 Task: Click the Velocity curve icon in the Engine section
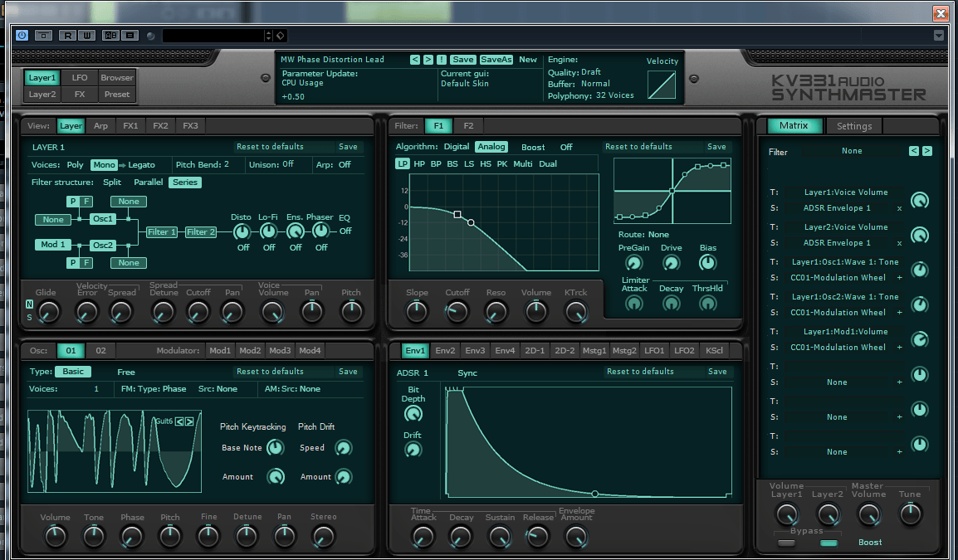click(661, 83)
